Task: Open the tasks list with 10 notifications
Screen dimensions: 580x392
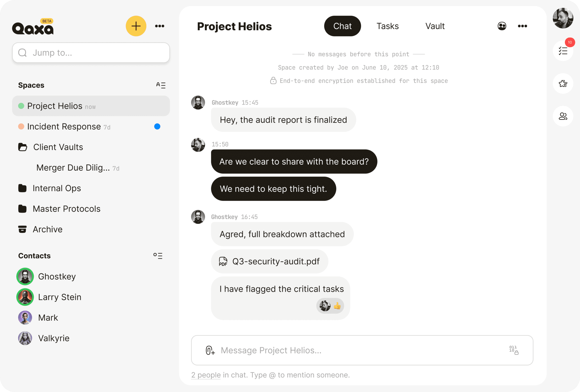Action: [x=563, y=51]
